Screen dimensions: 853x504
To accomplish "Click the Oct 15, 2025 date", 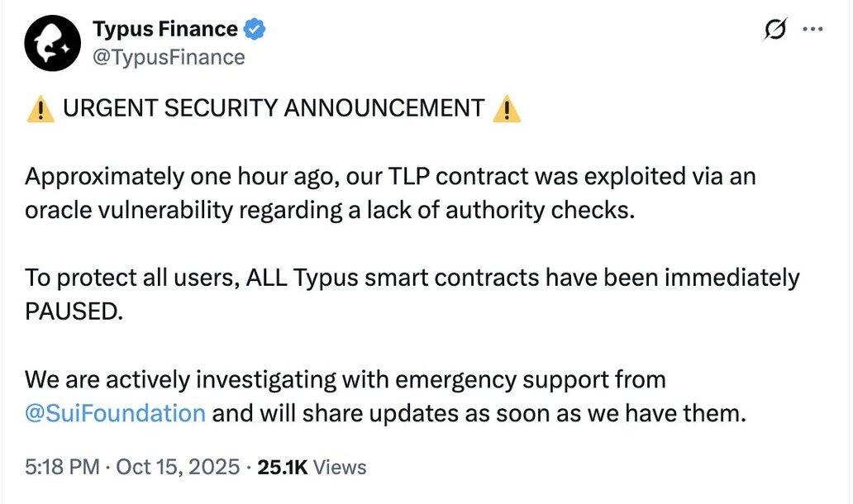I will [176, 467].
